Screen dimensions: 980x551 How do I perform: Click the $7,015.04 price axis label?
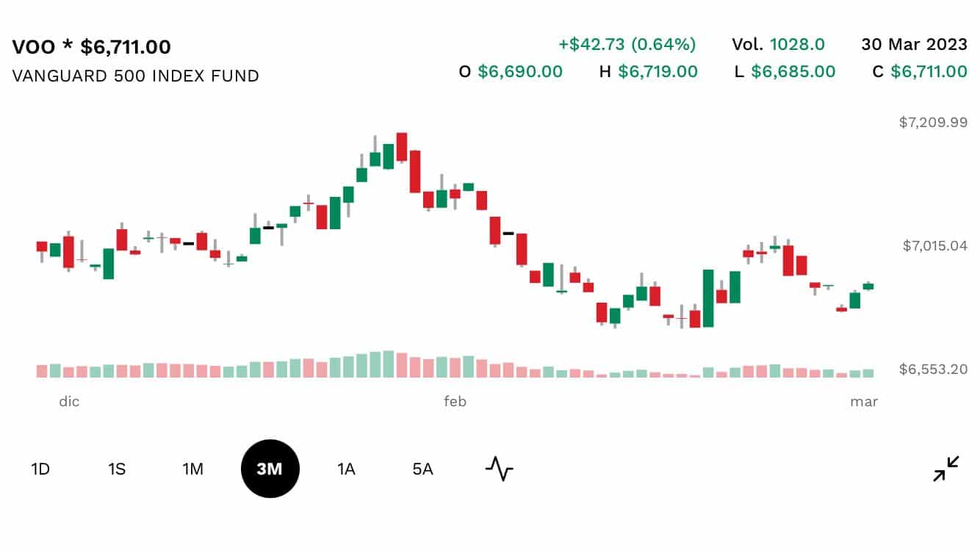click(x=935, y=245)
